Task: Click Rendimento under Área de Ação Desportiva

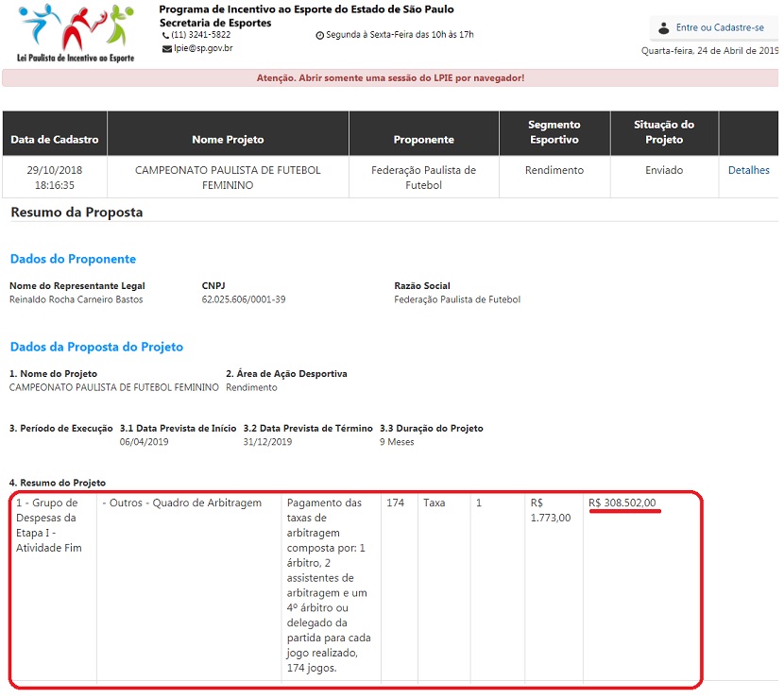Action: pyautogui.click(x=251, y=387)
